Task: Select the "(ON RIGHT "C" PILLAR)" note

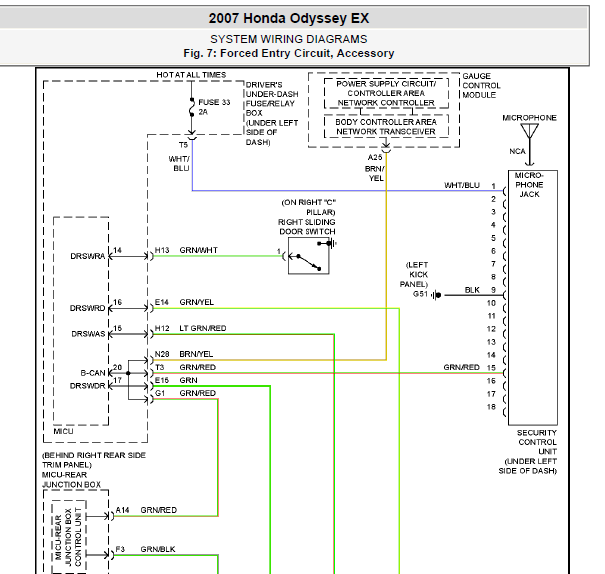Action: point(309,207)
